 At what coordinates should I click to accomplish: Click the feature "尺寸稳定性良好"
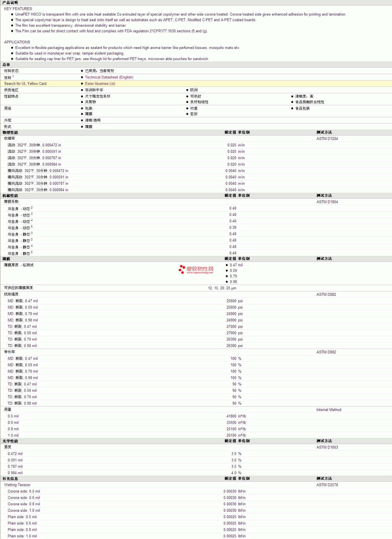point(98,97)
